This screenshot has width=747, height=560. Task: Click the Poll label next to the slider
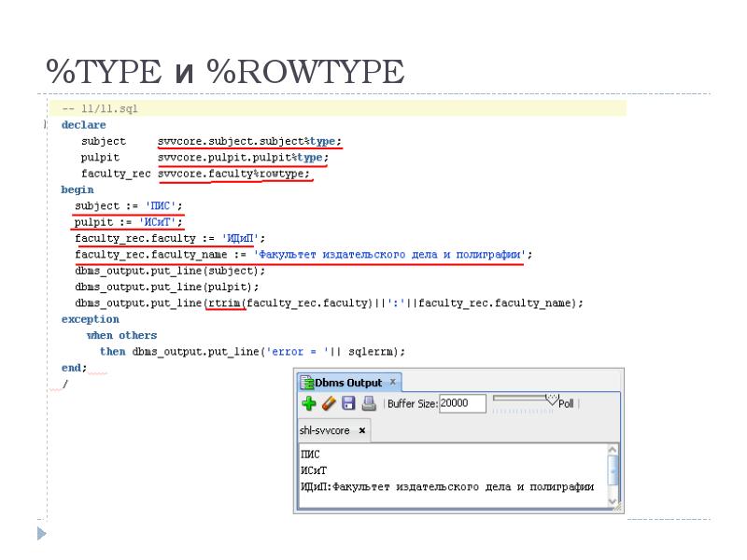pyautogui.click(x=567, y=403)
